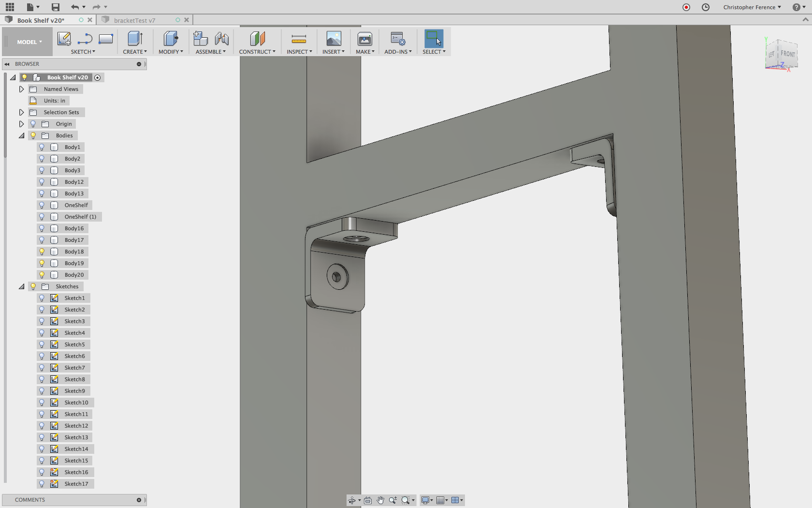Redo the last action

pos(96,7)
